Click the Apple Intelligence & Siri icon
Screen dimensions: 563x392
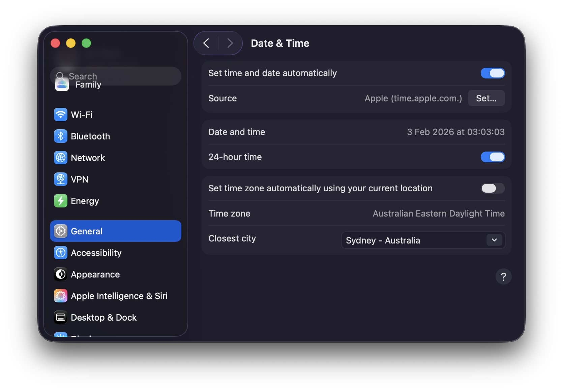[x=60, y=296]
